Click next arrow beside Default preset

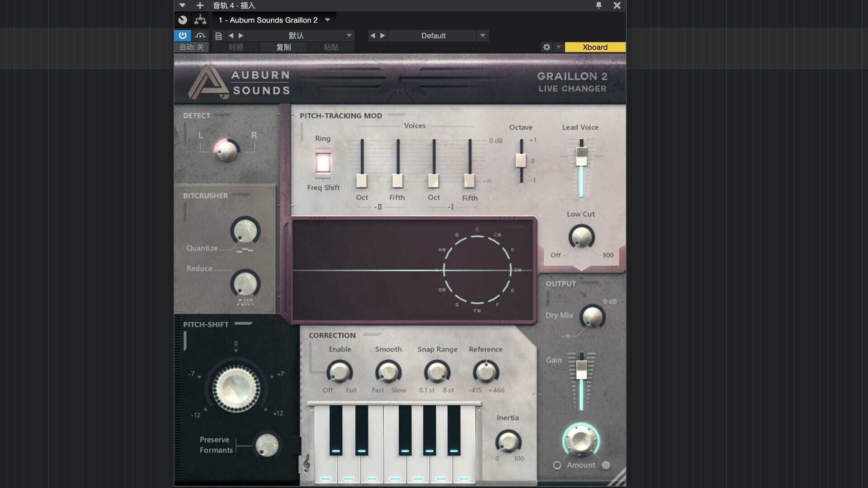pyautogui.click(x=382, y=36)
